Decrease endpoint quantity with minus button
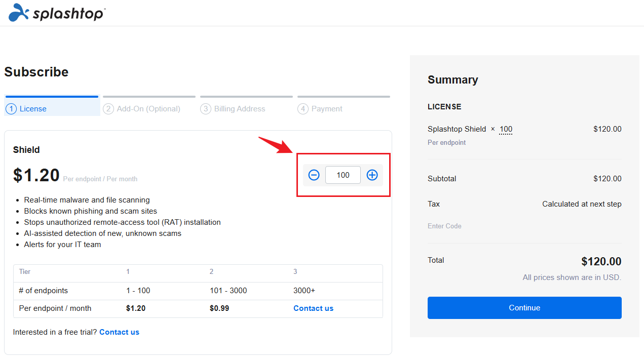This screenshot has width=644, height=361. 314,175
